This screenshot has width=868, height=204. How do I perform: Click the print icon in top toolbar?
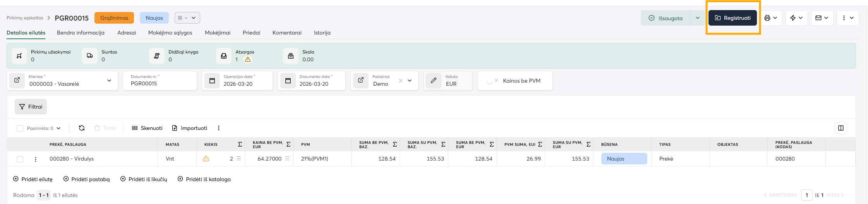point(767,18)
